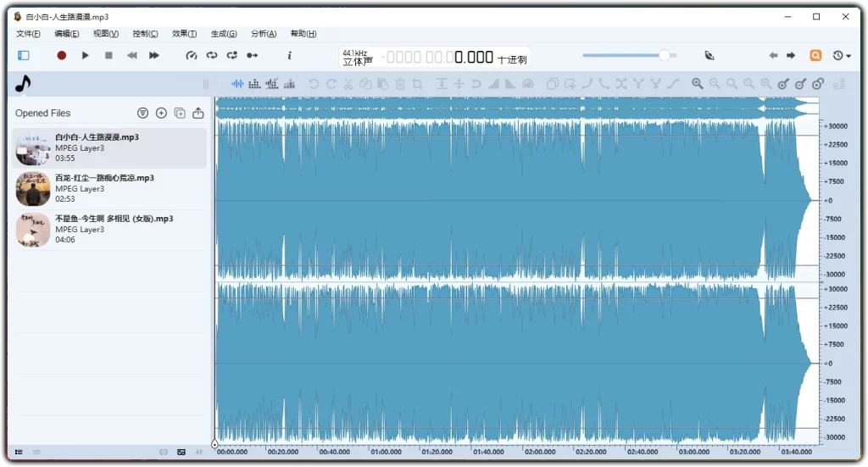Click the volume slider track

coord(630,55)
